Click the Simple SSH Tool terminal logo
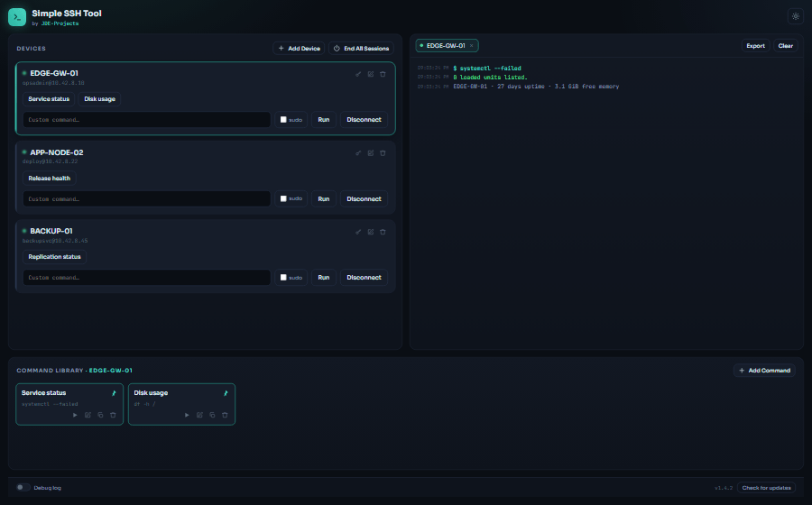This screenshot has width=812, height=505. click(17, 17)
